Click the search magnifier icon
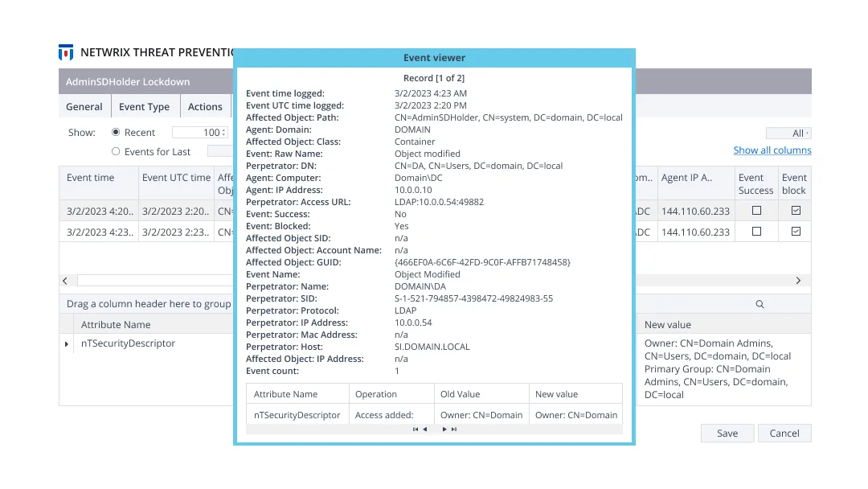 pos(759,304)
